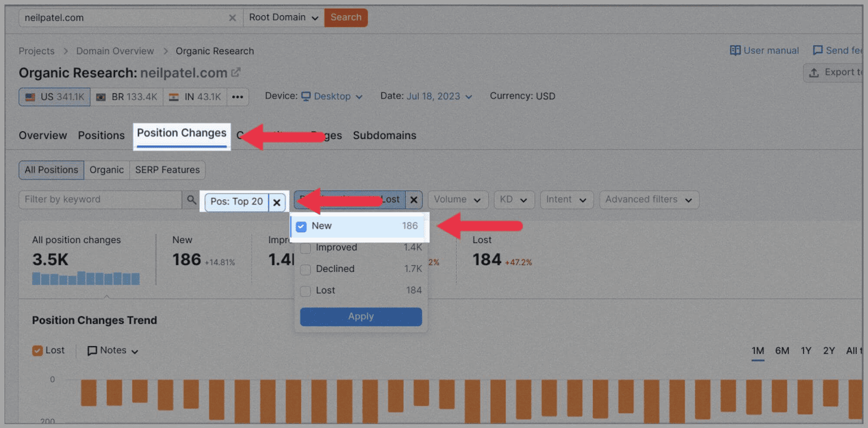Remove the Pos: Top 20 filter
Screen dimensions: 868x428
point(277,202)
